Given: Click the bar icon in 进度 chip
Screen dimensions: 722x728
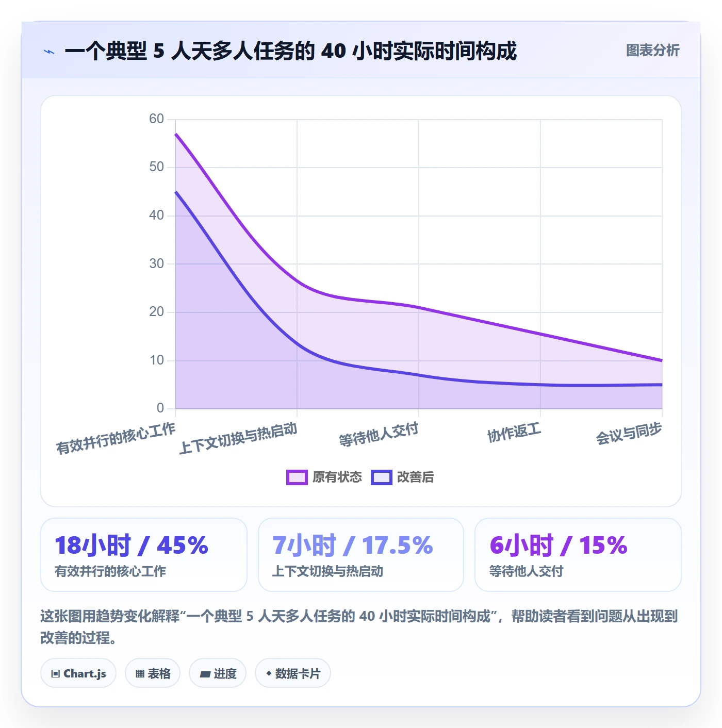Looking at the screenshot, I should point(205,674).
